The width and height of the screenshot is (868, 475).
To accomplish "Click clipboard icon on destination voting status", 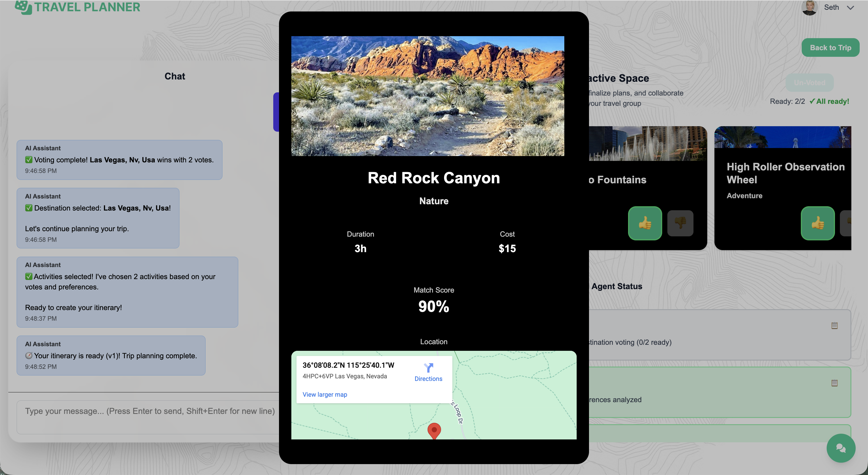I will (834, 326).
